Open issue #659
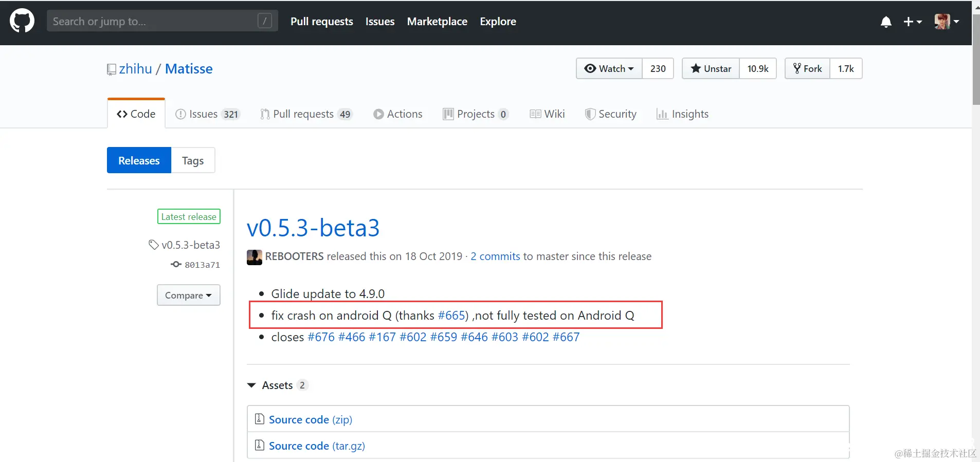 (444, 337)
